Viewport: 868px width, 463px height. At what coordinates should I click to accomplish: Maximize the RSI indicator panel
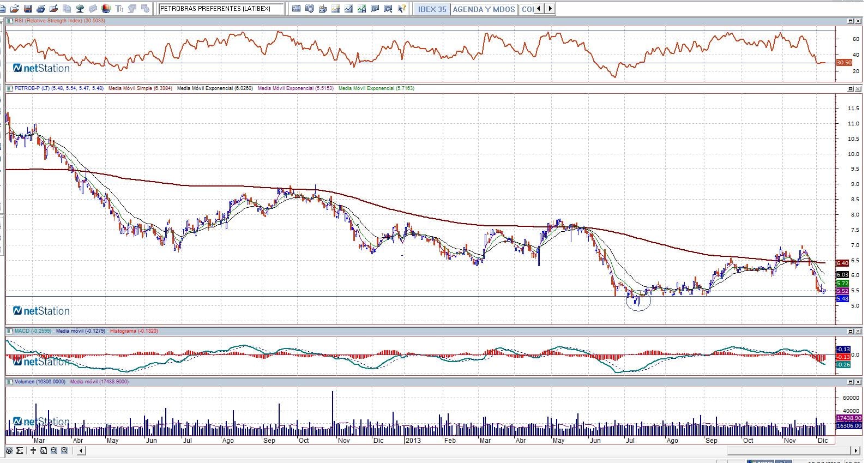click(x=851, y=21)
